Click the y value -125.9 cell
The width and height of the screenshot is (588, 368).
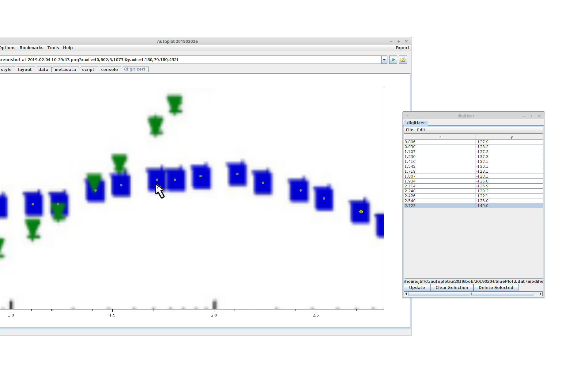pos(509,186)
